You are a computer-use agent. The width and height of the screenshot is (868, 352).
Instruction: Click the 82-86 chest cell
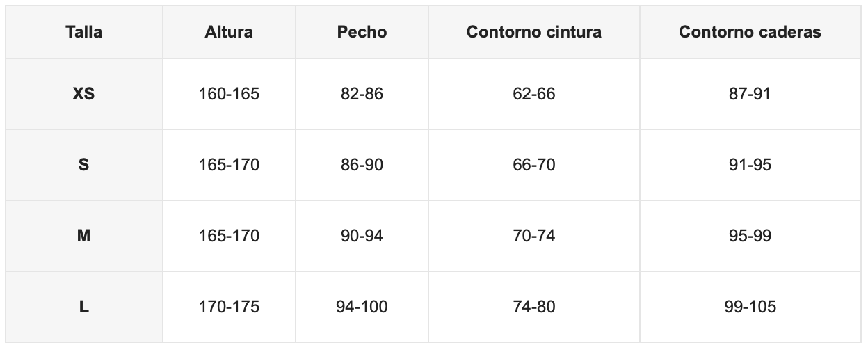(362, 94)
